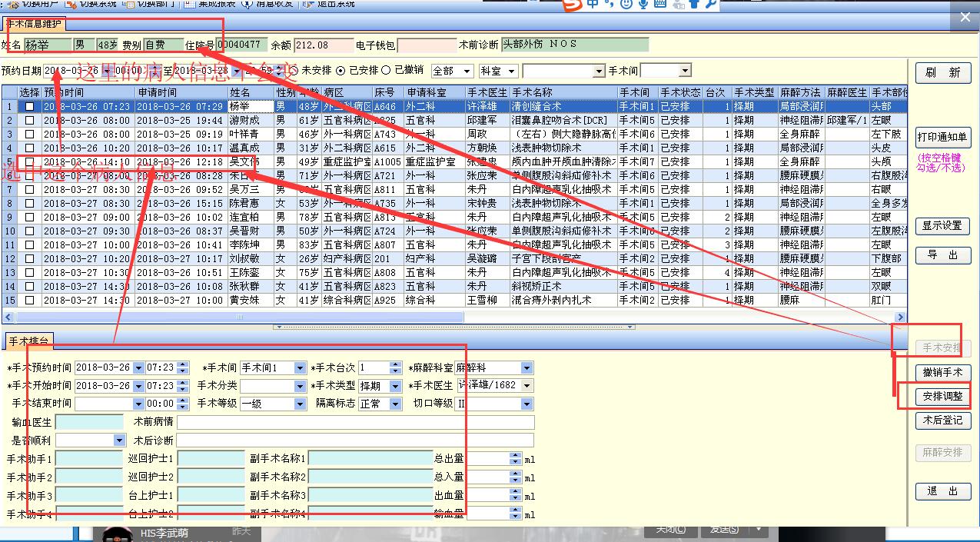Click the 混合痔外剥内扎术 surgery name cell
This screenshot has width=980, height=542.
tap(563, 300)
